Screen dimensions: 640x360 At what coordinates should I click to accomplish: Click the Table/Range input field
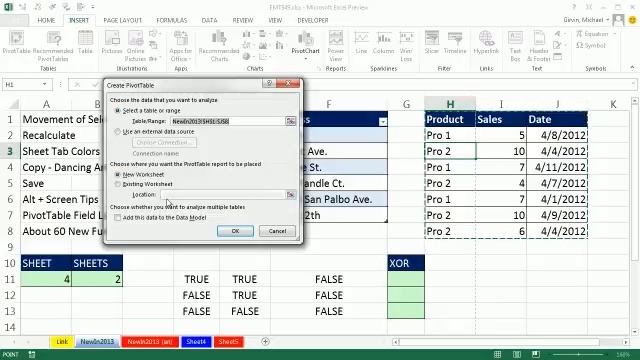point(227,121)
